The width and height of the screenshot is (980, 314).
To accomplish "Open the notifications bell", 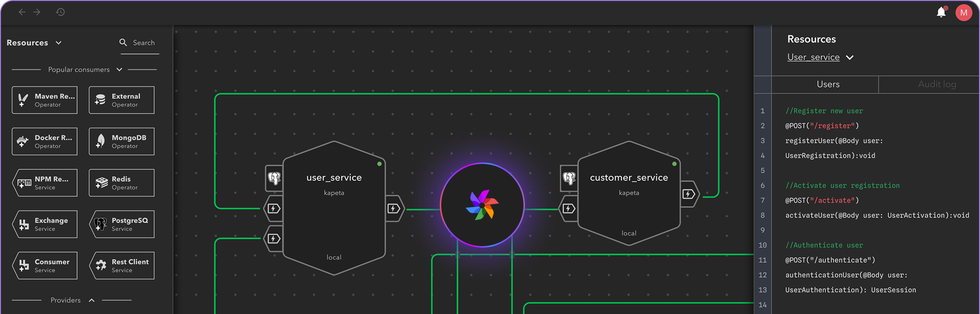I will click(x=941, y=12).
